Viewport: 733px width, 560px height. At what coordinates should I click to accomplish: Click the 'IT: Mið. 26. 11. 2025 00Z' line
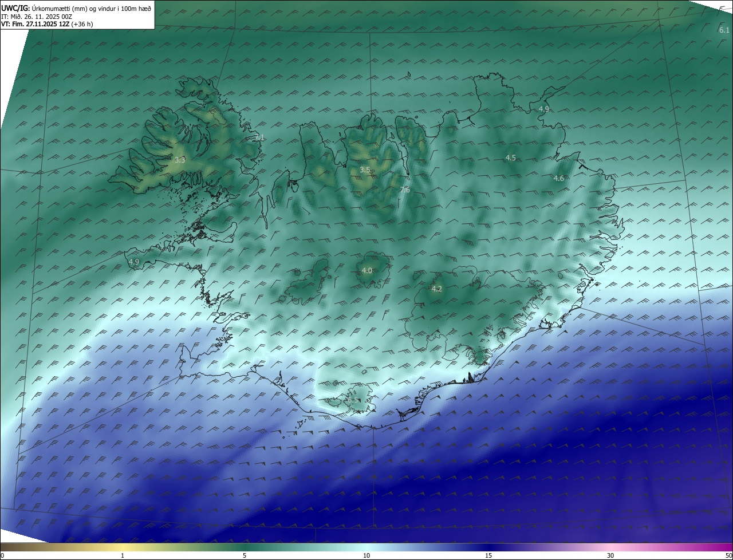37,17
